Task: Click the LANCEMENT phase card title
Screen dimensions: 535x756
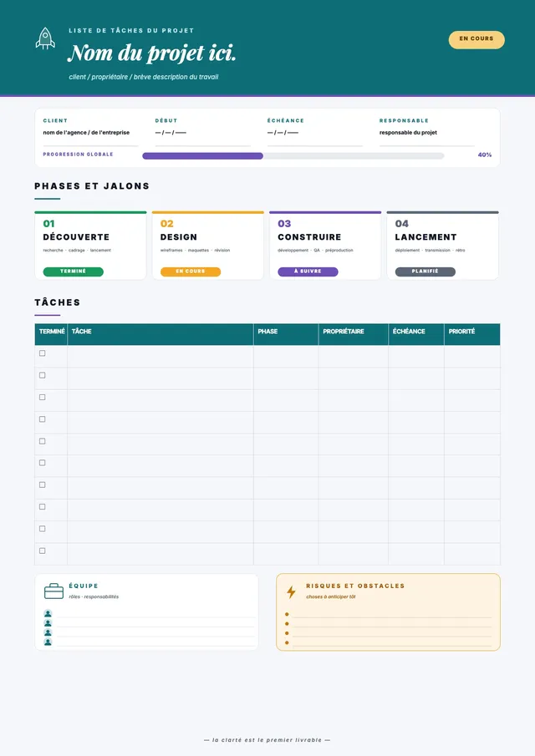Action: pos(425,237)
